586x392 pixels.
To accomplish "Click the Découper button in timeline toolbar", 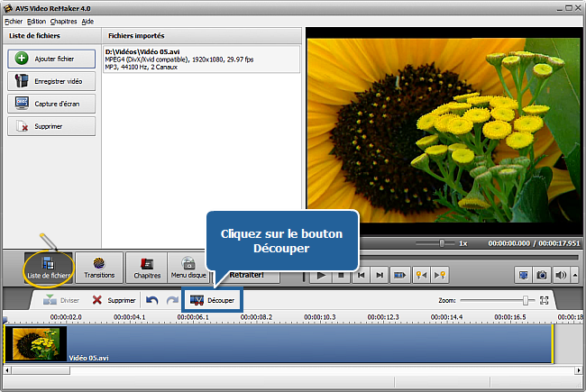I will coord(213,300).
